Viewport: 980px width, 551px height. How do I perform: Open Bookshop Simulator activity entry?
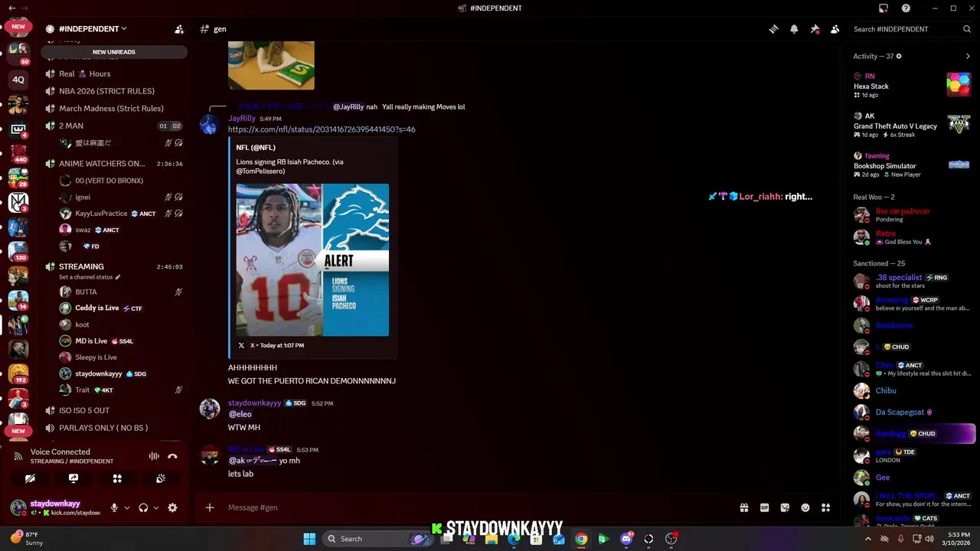(912, 165)
